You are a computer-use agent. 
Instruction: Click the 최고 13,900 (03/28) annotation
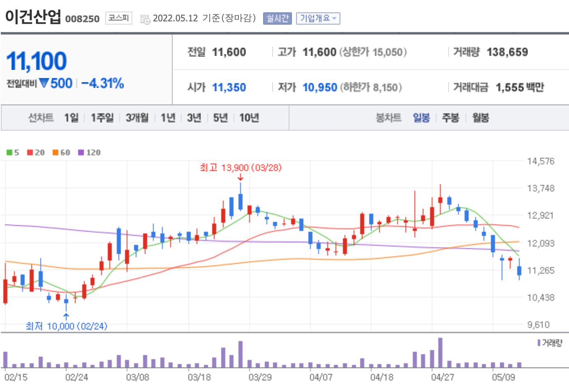(x=241, y=168)
